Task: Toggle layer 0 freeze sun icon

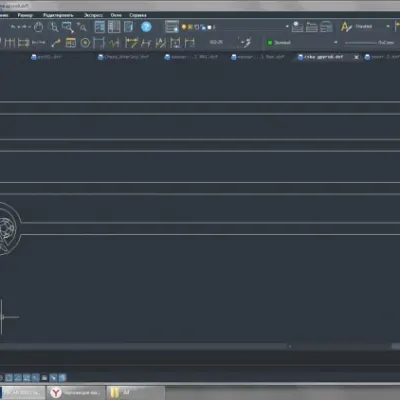Action: (x=190, y=27)
